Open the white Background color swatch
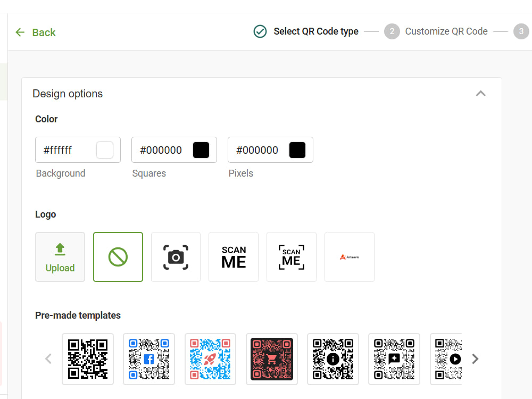This screenshot has width=532, height=399. point(105,150)
